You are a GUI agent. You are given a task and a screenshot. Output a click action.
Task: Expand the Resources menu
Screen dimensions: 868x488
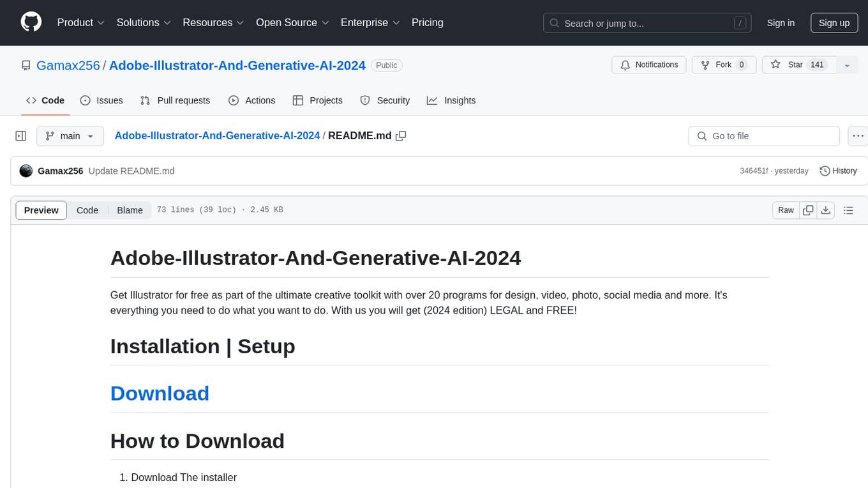(213, 22)
